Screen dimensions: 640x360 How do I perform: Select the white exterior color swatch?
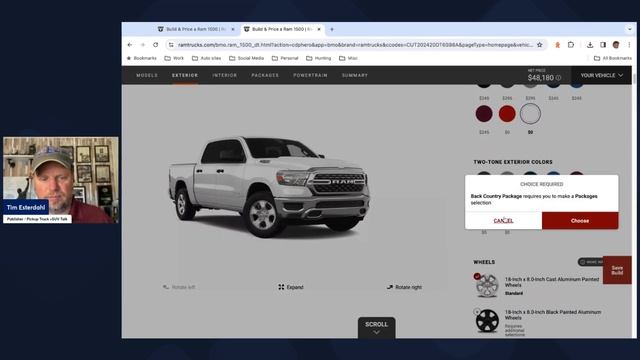coord(530,113)
